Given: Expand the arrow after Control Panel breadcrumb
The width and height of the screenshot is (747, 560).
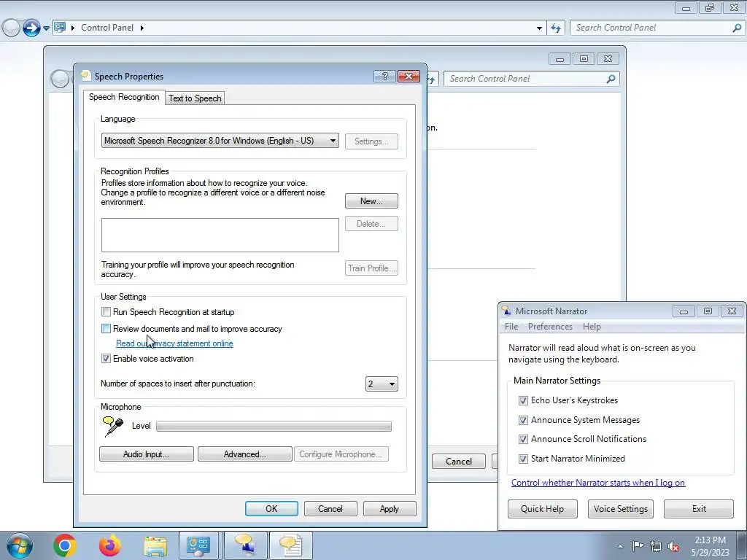Looking at the screenshot, I should pos(142,28).
